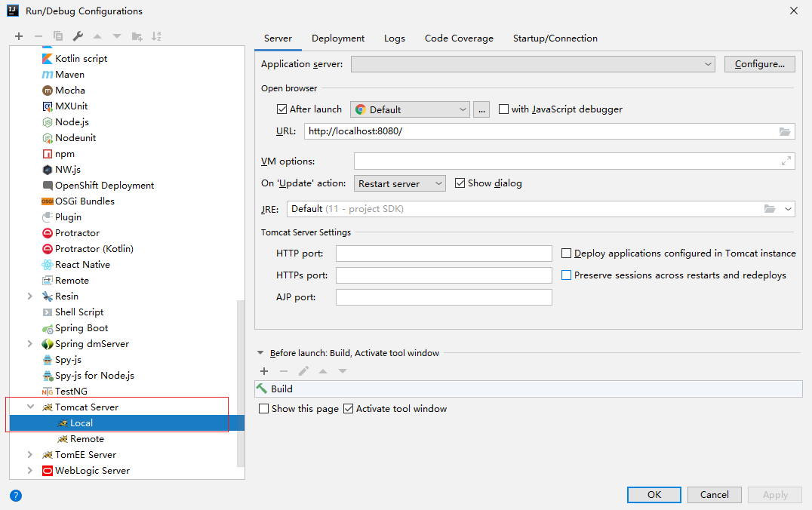Expand the Spring dmServer tree node
The height and width of the screenshot is (510, 812).
pyautogui.click(x=30, y=344)
